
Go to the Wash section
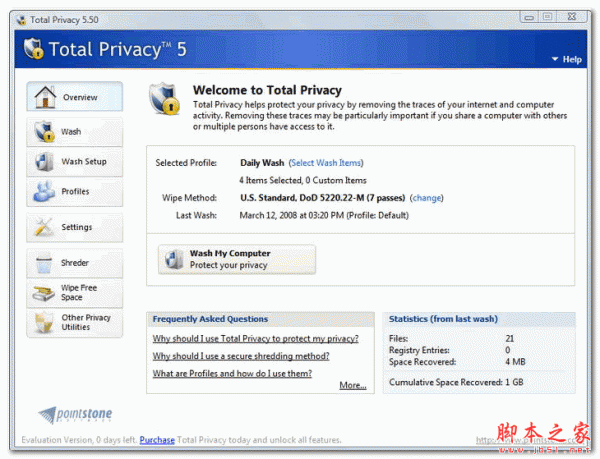[75, 132]
